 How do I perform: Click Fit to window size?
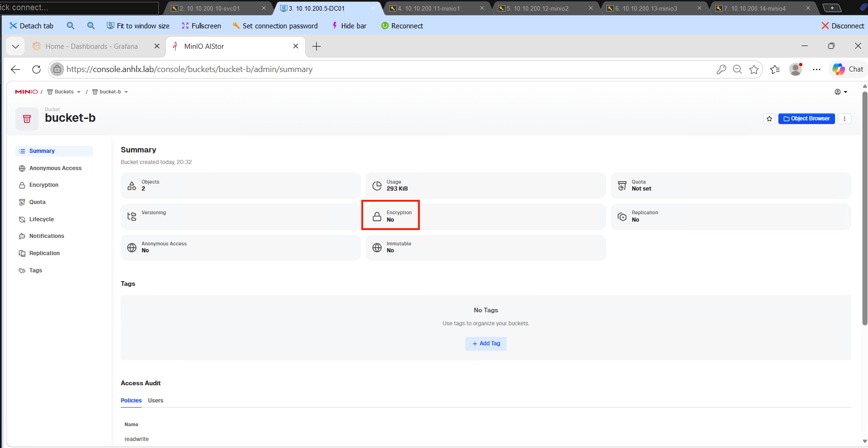tap(138, 26)
